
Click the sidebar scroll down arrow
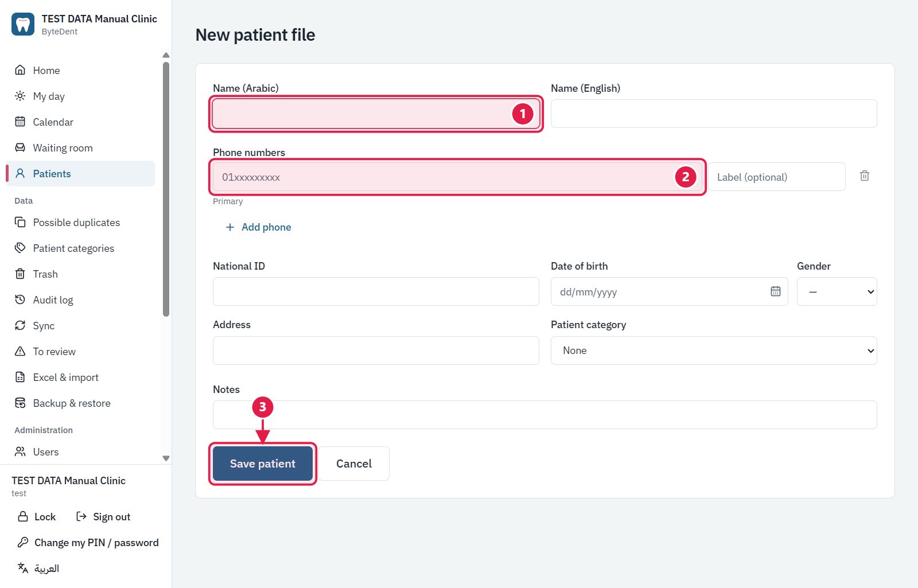tap(166, 458)
